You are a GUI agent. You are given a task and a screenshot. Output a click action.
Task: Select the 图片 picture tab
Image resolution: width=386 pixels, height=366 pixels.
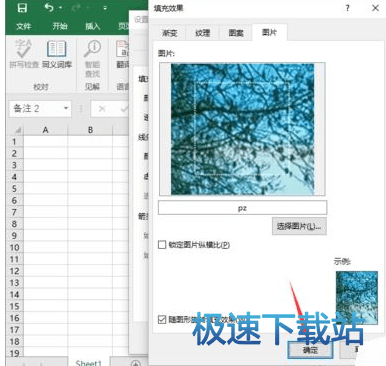pos(269,32)
